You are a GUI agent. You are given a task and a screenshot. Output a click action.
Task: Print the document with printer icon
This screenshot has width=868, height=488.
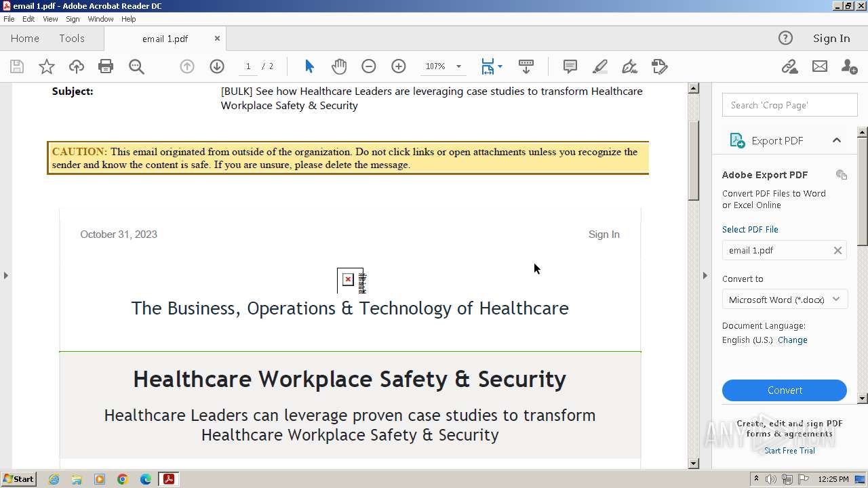coord(106,66)
